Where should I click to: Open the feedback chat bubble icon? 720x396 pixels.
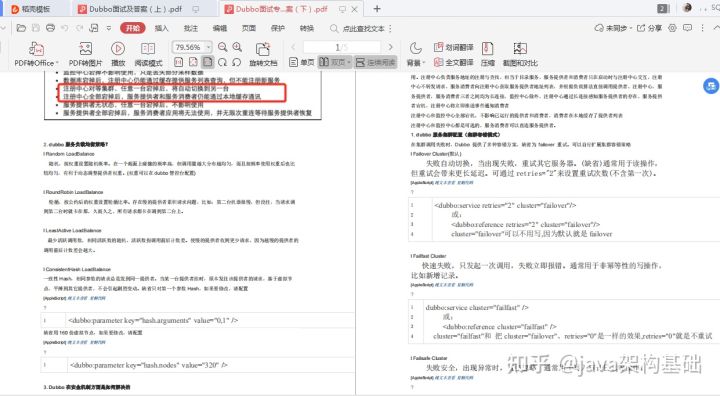(x=687, y=28)
